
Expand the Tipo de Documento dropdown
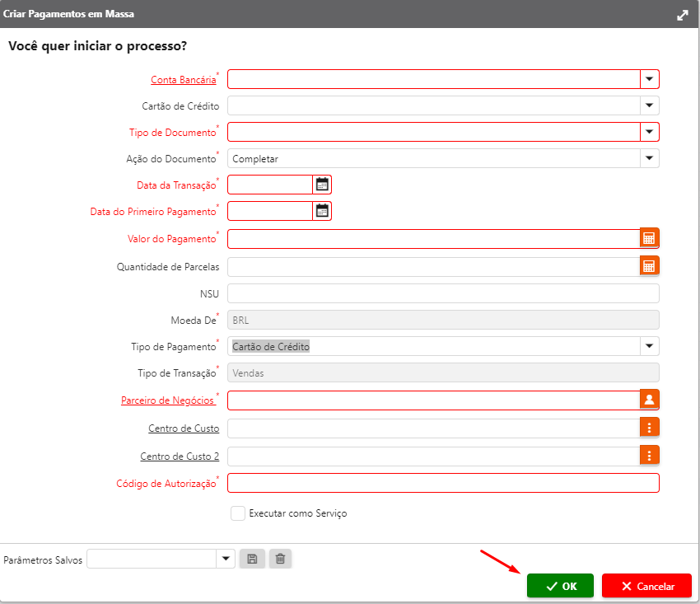pyautogui.click(x=649, y=132)
